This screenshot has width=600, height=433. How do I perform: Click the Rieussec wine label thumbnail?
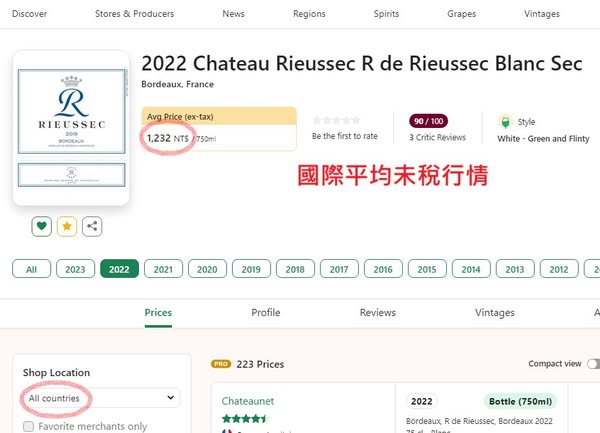pos(72,128)
